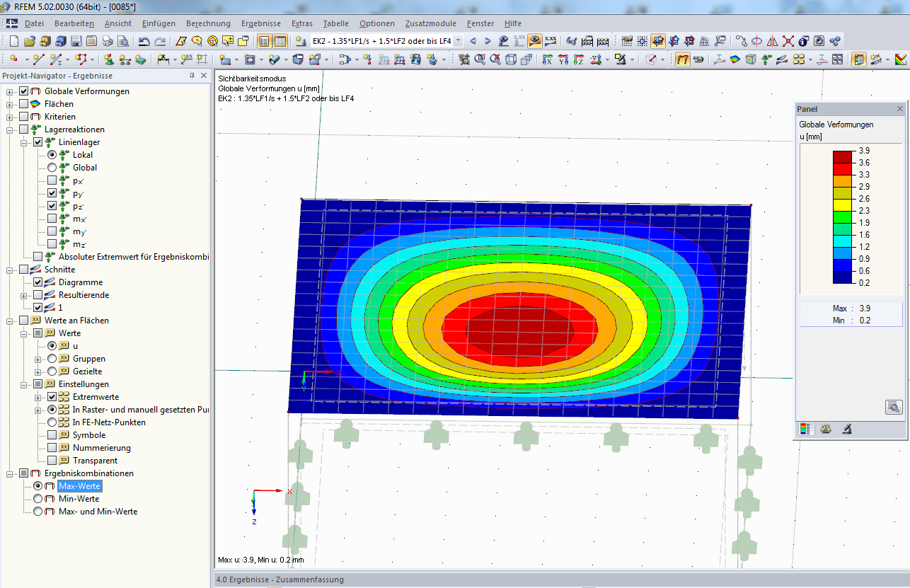The width and height of the screenshot is (910, 588).
Task: Expand the Gruppen tree node
Action: [x=38, y=359]
